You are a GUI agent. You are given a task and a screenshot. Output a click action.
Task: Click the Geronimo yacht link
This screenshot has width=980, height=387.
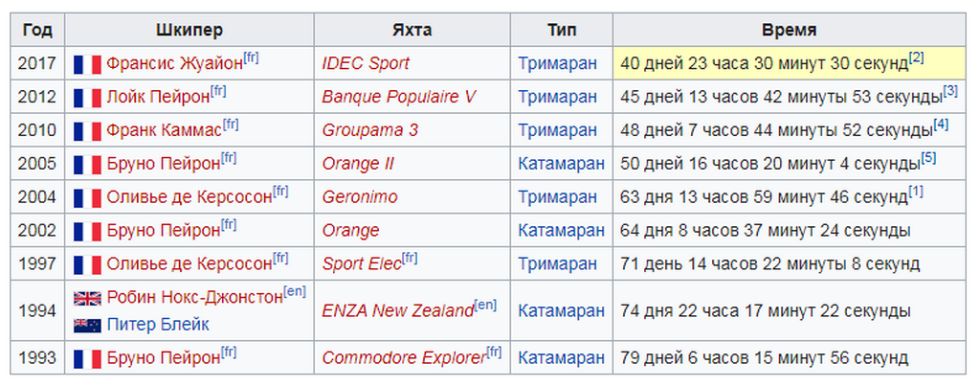(360, 197)
